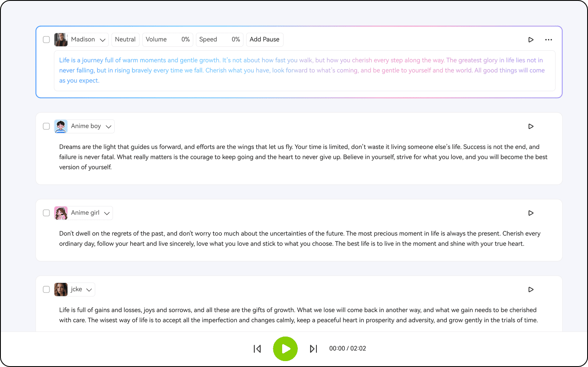Tick the checkbox on Madison's block
The height and width of the screenshot is (367, 588).
click(x=46, y=39)
